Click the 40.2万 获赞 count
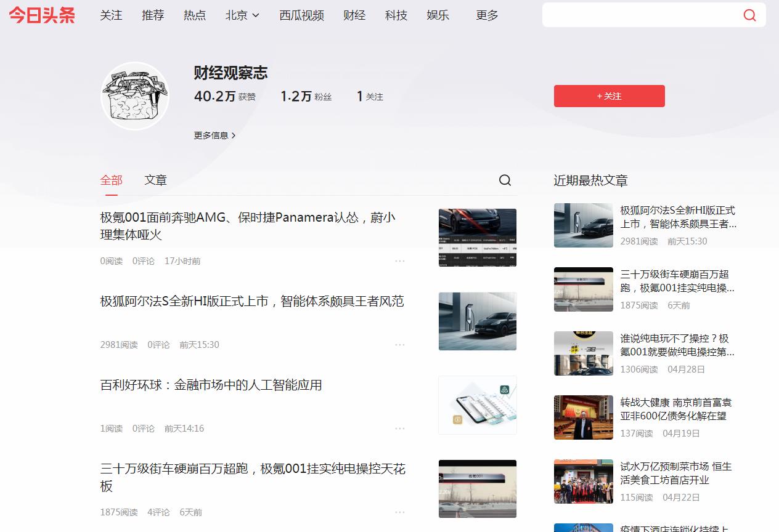 pos(225,97)
